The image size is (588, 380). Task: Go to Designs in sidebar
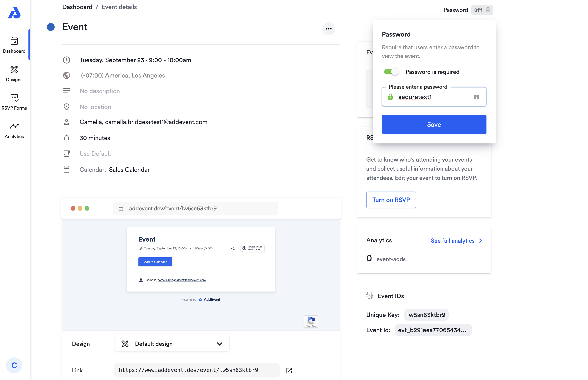tap(14, 73)
